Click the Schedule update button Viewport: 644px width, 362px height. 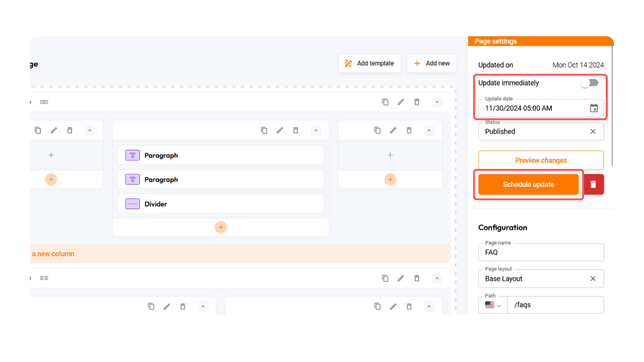[528, 185]
